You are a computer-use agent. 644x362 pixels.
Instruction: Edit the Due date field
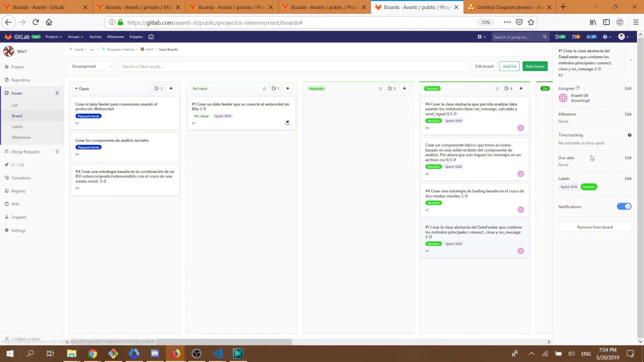628,158
